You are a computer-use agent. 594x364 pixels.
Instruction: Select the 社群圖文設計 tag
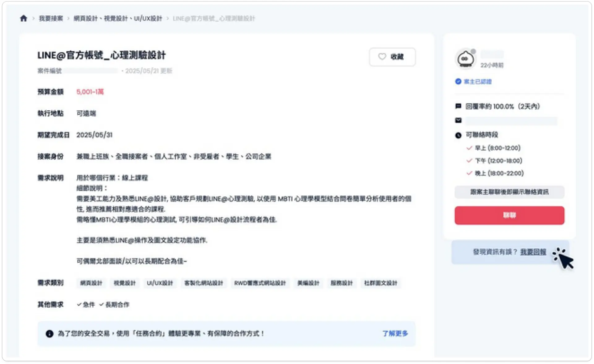click(381, 283)
